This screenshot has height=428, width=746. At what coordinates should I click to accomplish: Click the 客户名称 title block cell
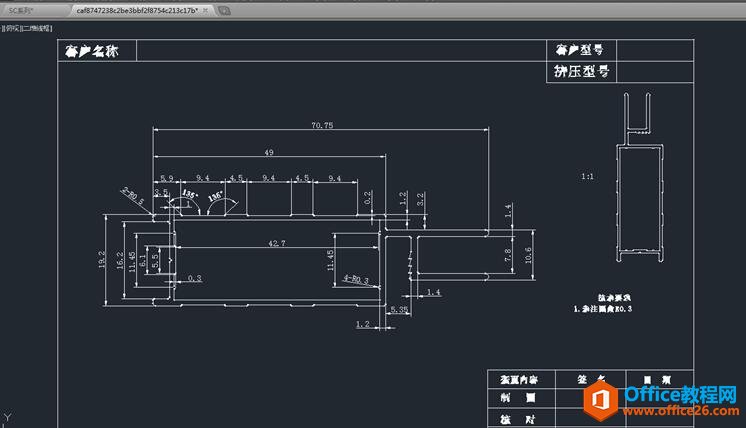tap(97, 50)
